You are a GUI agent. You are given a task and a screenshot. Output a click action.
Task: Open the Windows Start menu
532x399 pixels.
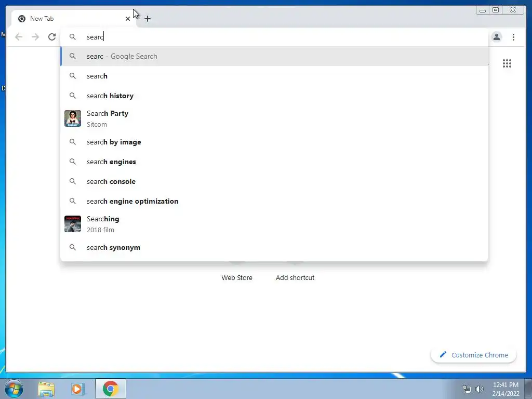14,389
